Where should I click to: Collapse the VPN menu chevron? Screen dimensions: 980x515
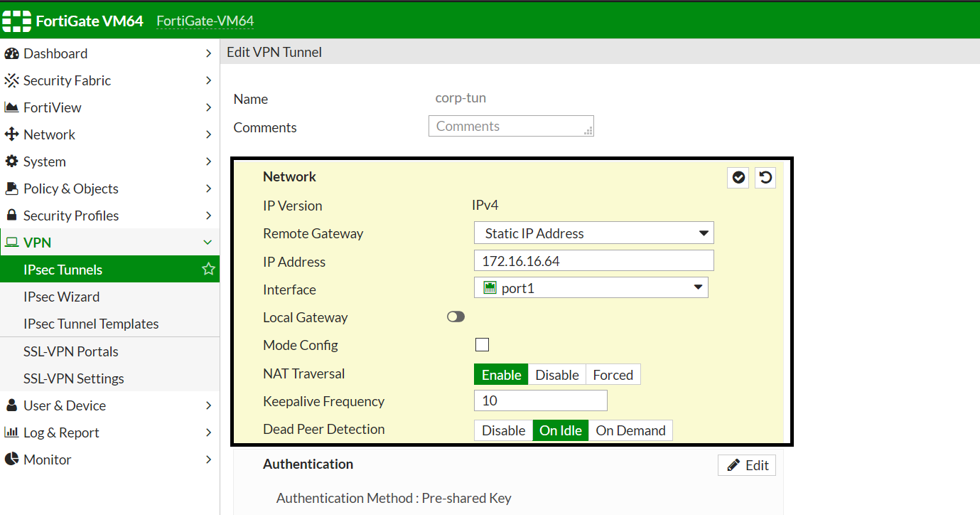click(208, 243)
